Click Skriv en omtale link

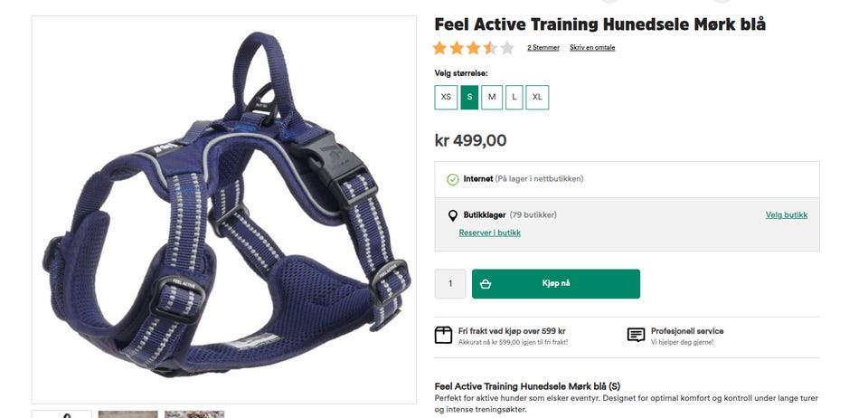[x=592, y=48]
